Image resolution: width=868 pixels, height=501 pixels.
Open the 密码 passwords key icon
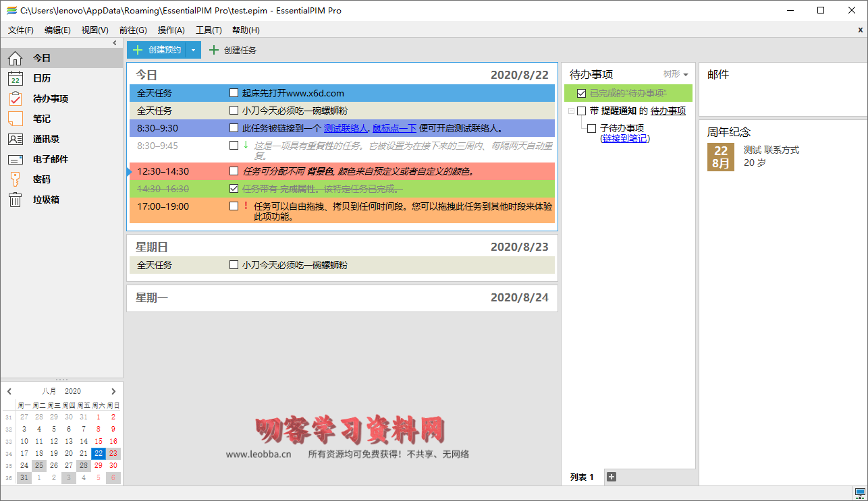click(15, 180)
